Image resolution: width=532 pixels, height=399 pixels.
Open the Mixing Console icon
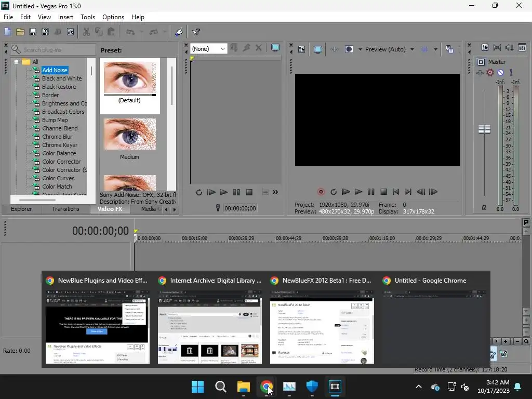coord(522,48)
